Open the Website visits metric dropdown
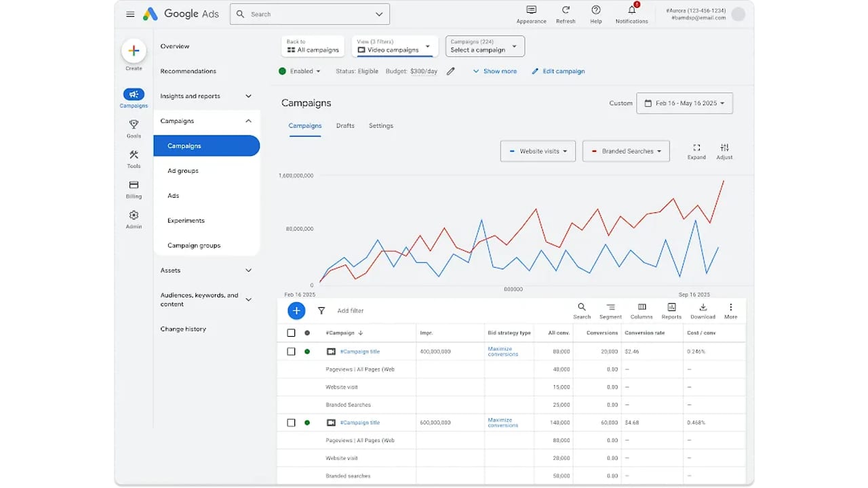The width and height of the screenshot is (868, 488). [538, 151]
